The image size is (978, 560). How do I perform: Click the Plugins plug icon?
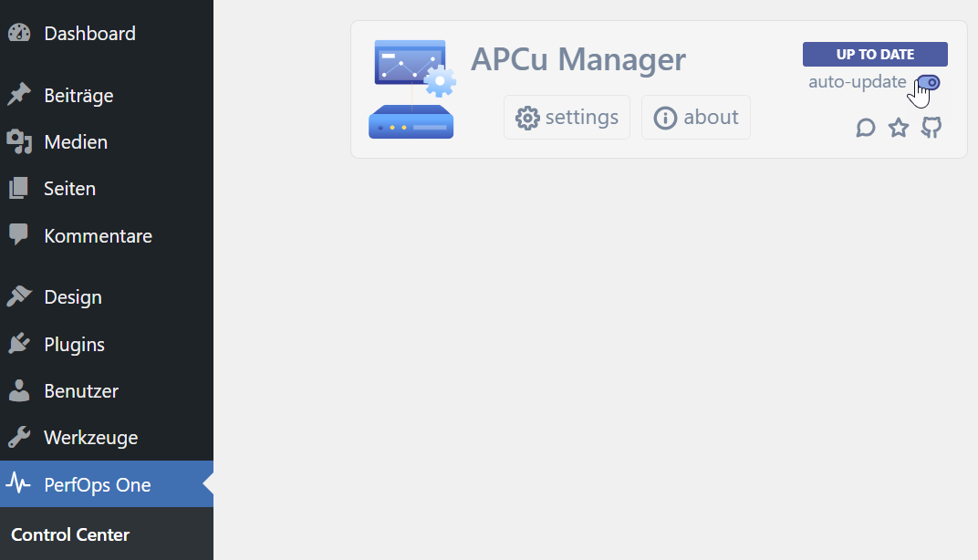click(19, 345)
